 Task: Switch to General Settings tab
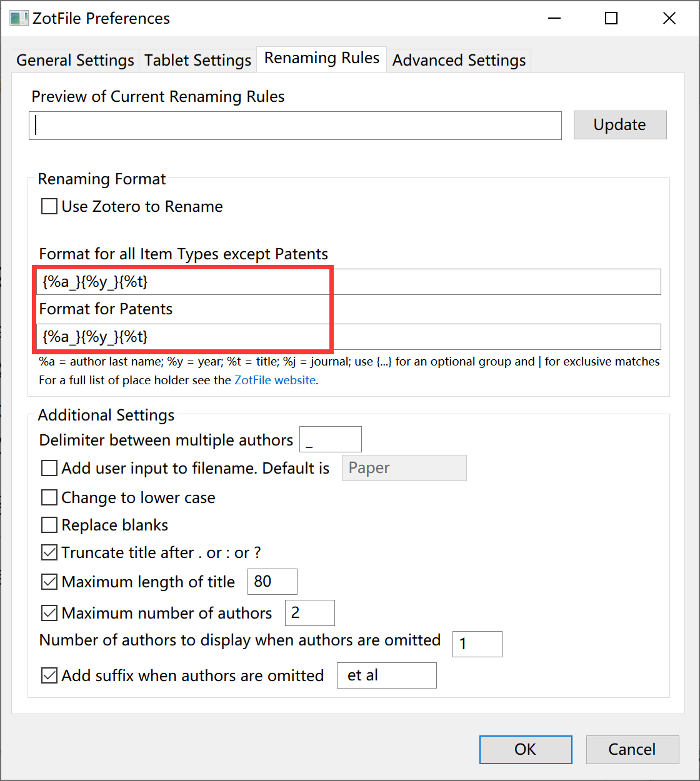[75, 60]
